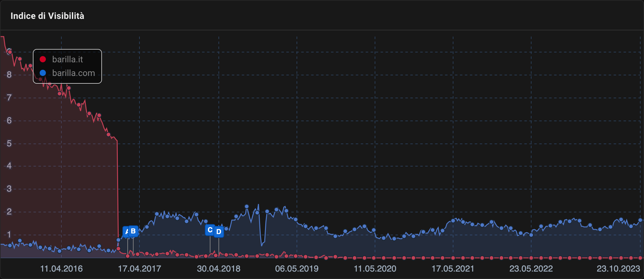Screen dimensions: 644x279
Task: Click the 23.05.2022 date label
Action: (x=531, y=268)
